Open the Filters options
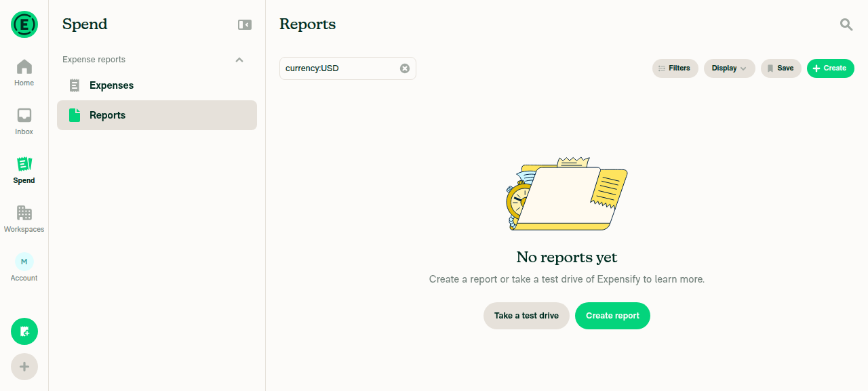The height and width of the screenshot is (391, 868). tap(675, 68)
